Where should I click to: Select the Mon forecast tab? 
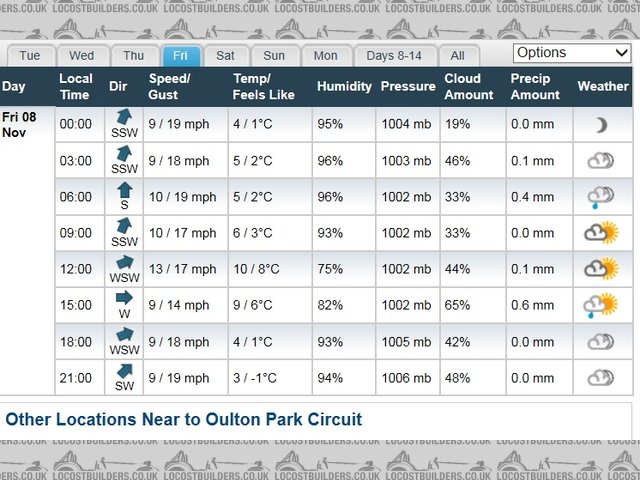(326, 56)
